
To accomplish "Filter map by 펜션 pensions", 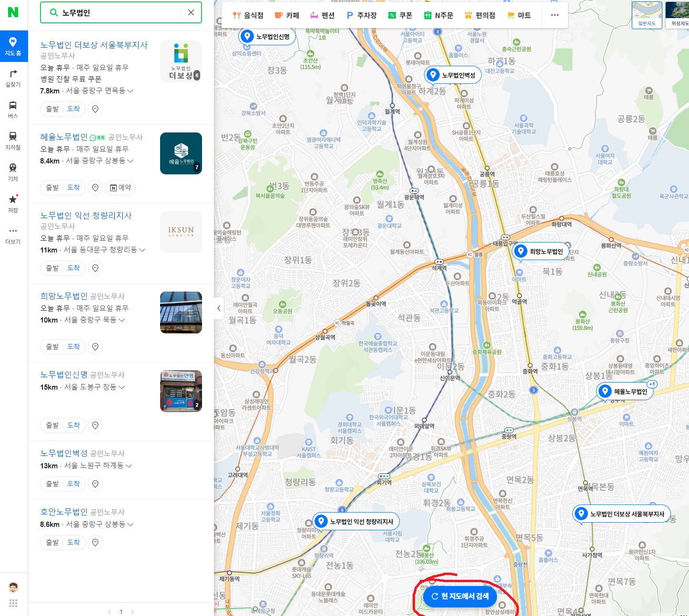I will click(323, 15).
